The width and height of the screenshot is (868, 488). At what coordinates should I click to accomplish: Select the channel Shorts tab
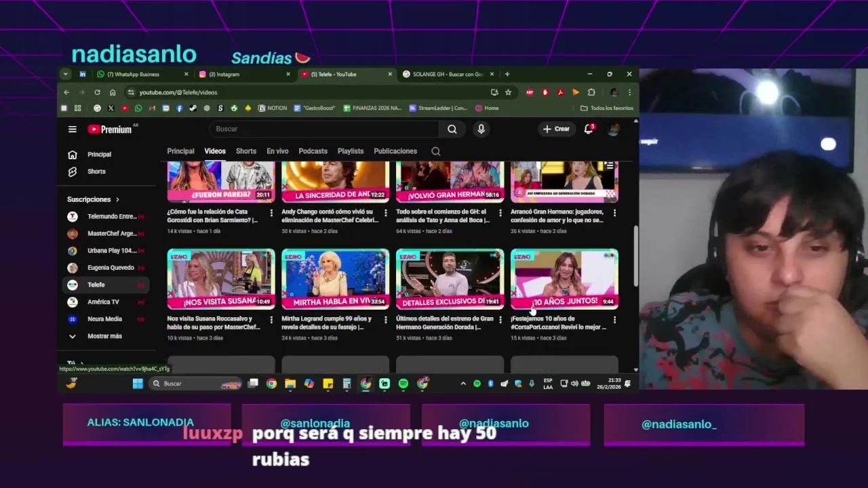(246, 151)
